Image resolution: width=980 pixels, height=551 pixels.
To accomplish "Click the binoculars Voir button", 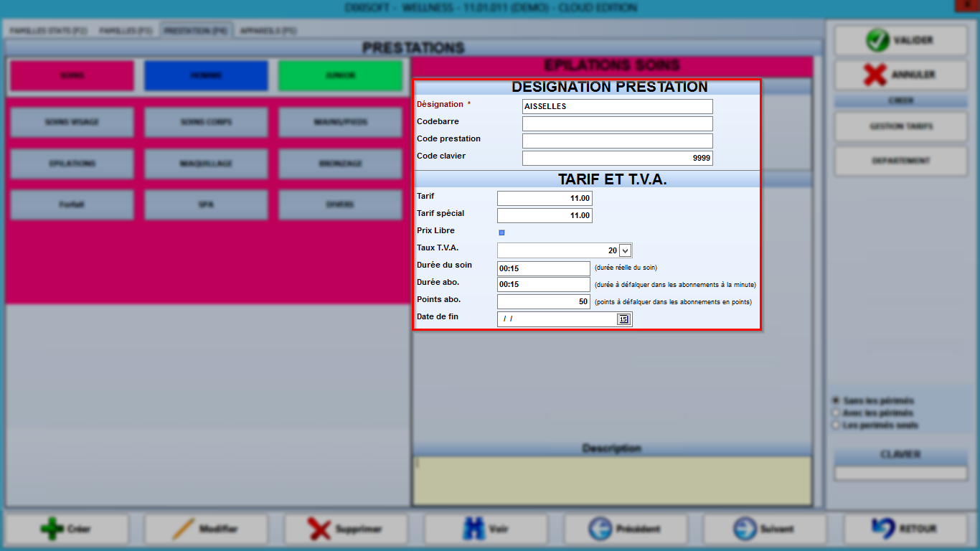I will [486, 529].
